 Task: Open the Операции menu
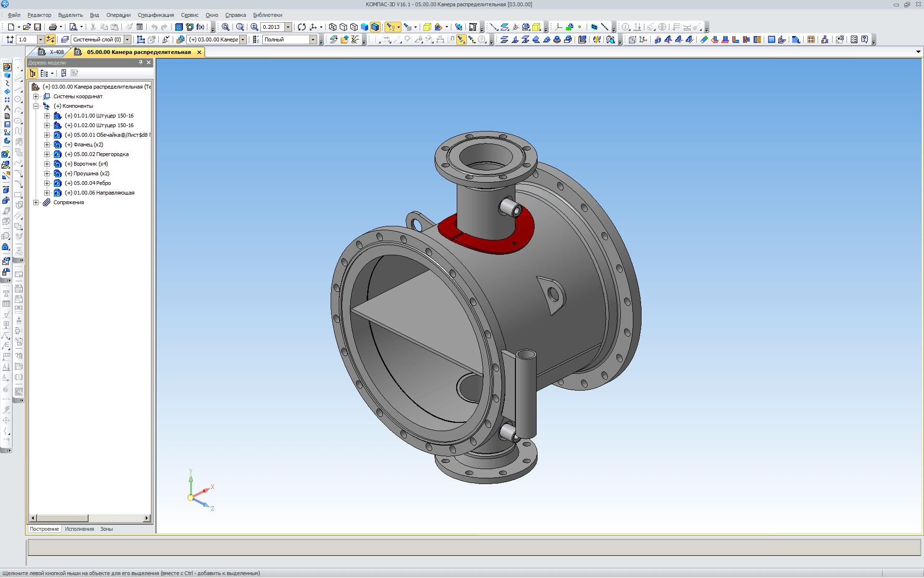point(118,15)
